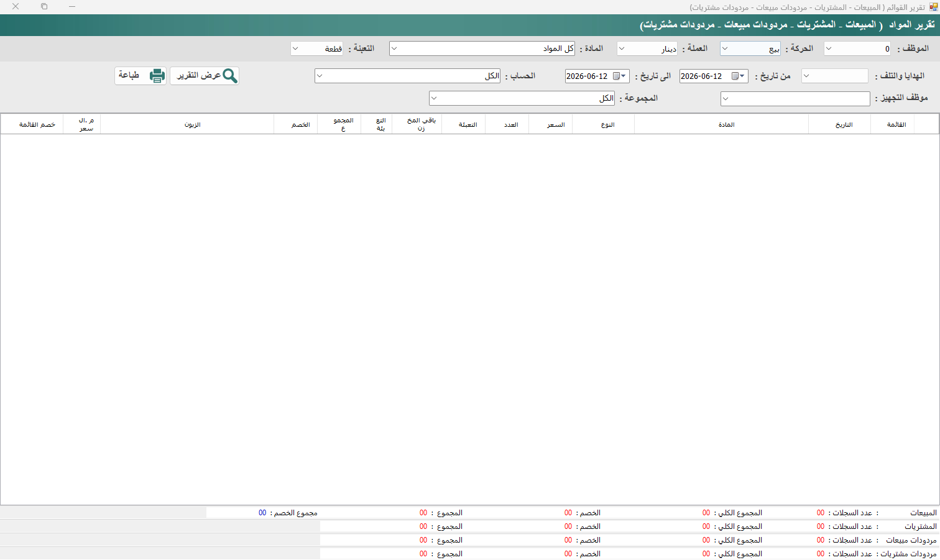
Task: Click the application icon in title bar
Action: pos(933,7)
